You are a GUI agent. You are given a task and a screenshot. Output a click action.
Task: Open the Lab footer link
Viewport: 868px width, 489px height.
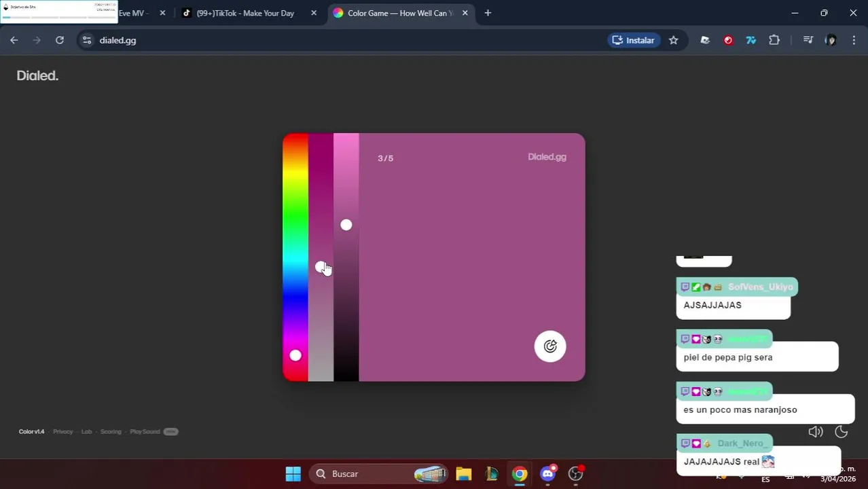pos(86,432)
